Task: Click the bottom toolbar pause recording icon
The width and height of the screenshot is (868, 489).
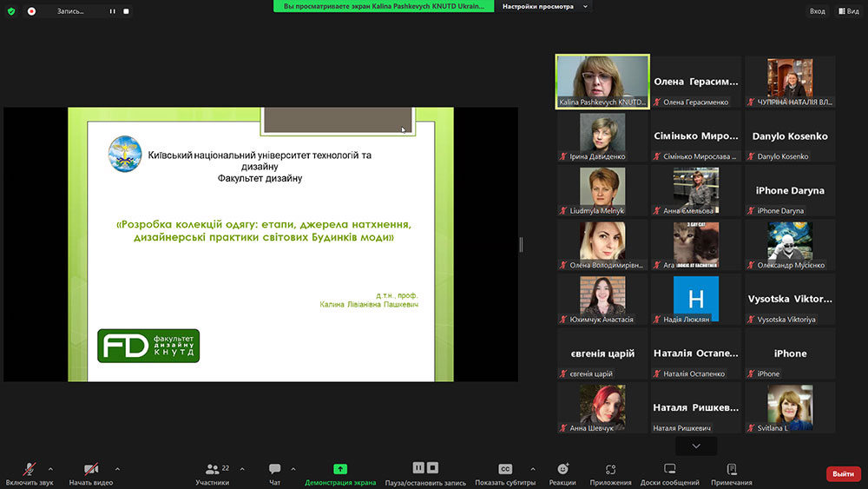Action: (x=418, y=468)
